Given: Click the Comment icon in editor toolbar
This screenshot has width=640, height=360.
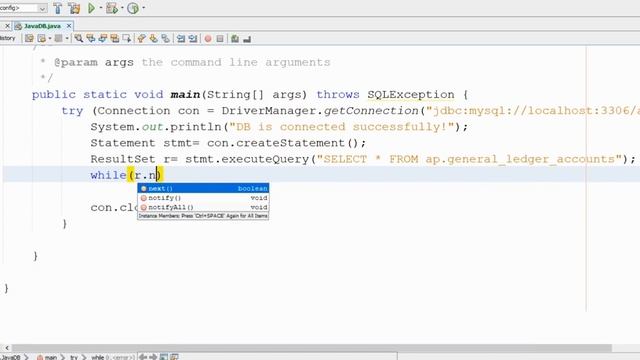Looking at the screenshot, I should [235, 39].
